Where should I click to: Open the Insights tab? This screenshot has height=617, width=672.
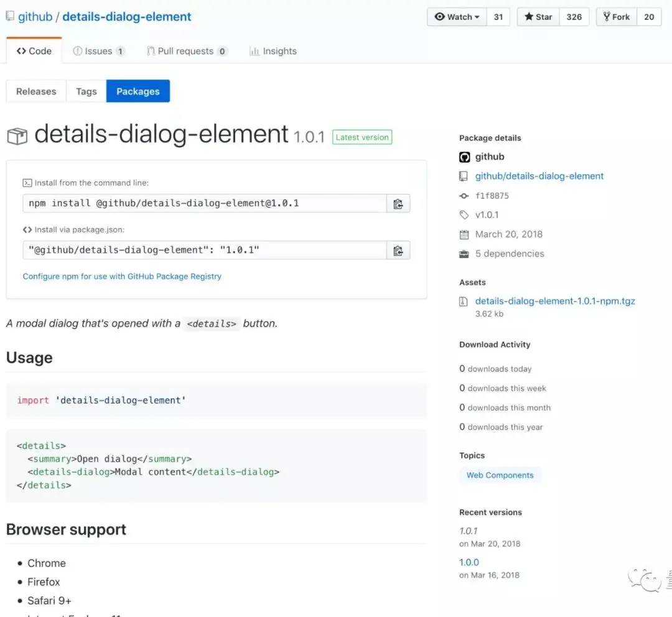[273, 51]
